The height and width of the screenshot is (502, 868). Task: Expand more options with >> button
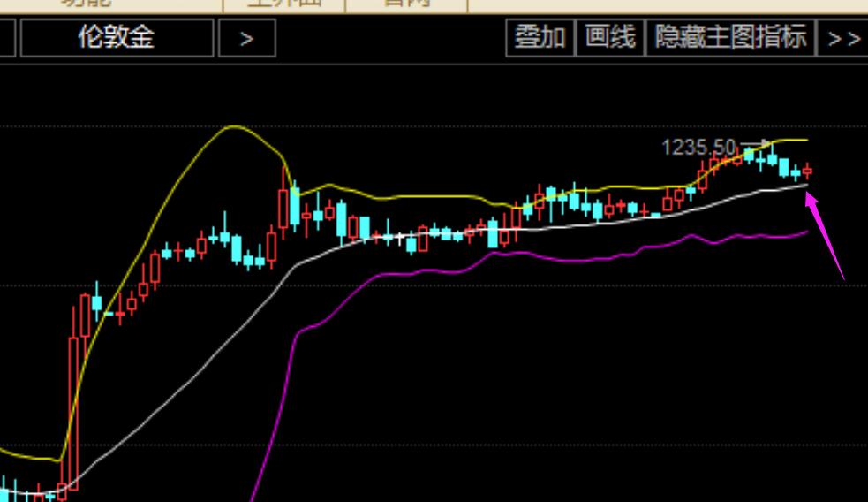tap(843, 38)
